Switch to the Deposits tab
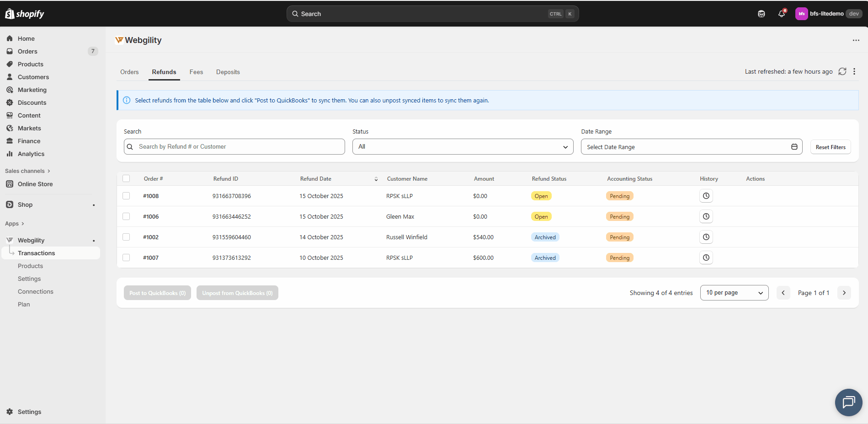The width and height of the screenshot is (868, 424). tap(228, 72)
